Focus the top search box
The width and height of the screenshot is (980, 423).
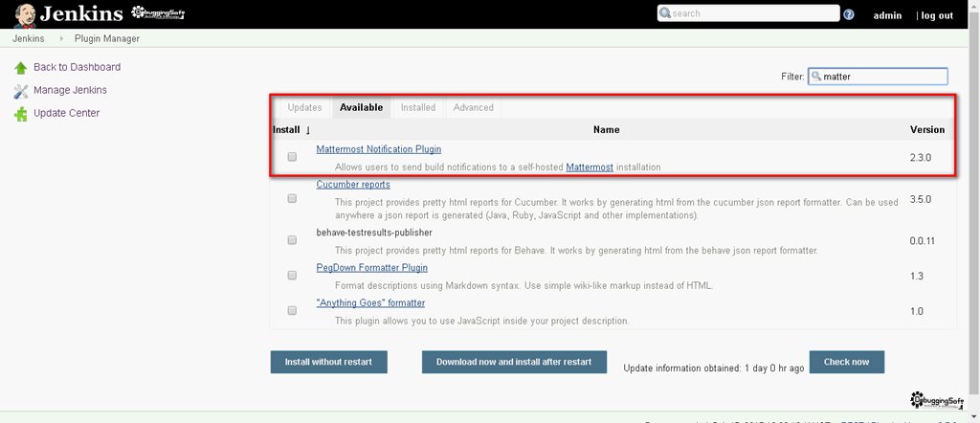tap(748, 13)
